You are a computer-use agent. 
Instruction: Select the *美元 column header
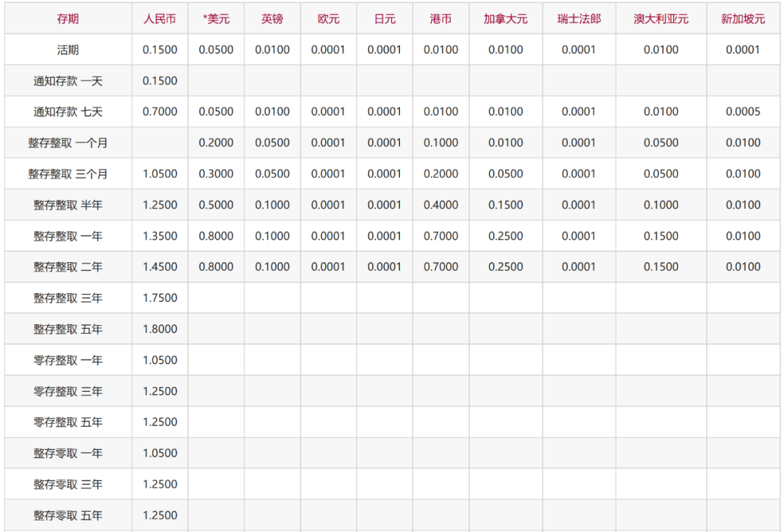tap(216, 19)
